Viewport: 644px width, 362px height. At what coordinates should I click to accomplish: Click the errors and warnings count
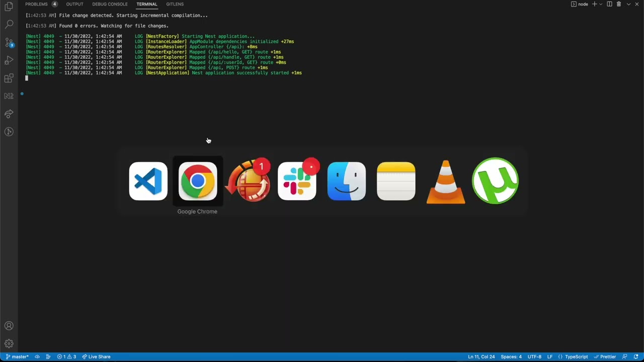click(x=66, y=356)
